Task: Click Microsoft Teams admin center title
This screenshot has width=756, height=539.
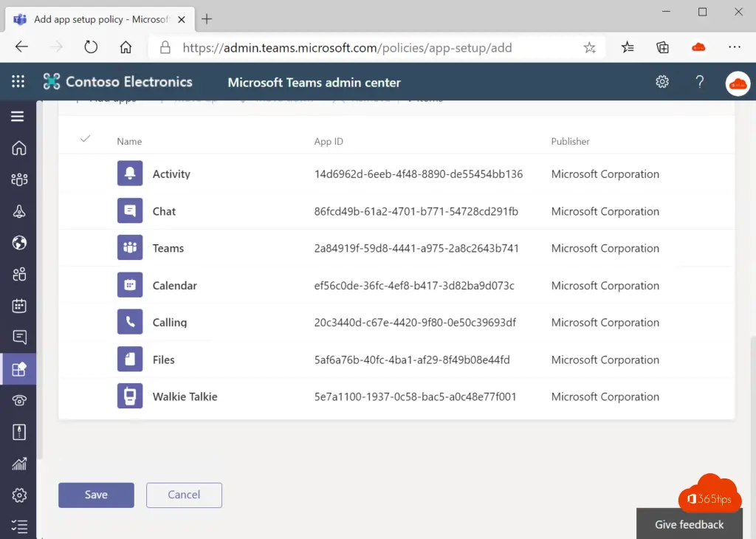Action: point(314,83)
